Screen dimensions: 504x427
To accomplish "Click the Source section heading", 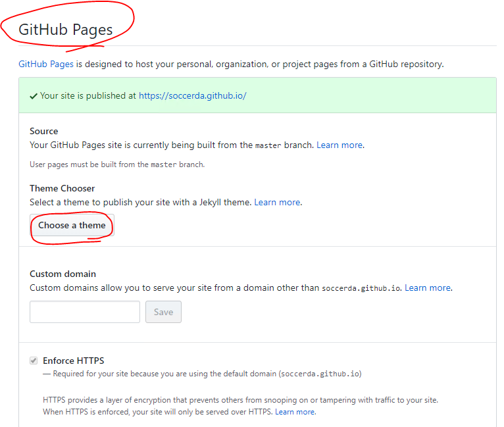I will [x=44, y=131].
